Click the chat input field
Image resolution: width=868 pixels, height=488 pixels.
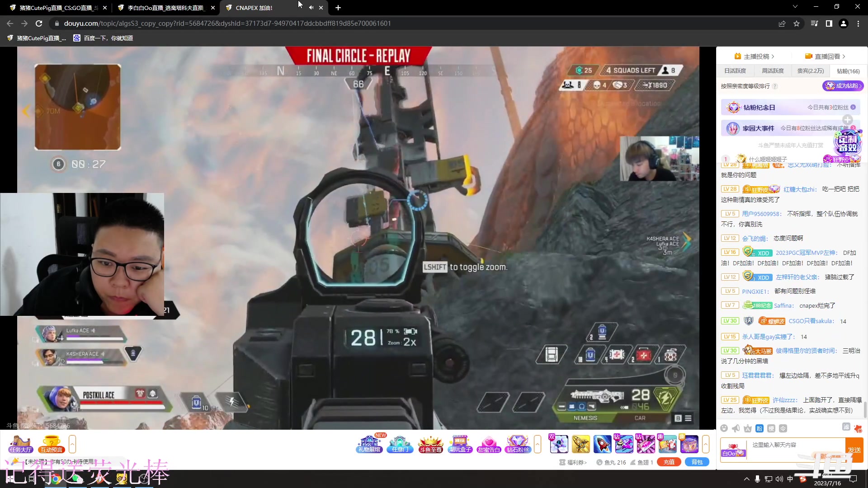[796, 450]
